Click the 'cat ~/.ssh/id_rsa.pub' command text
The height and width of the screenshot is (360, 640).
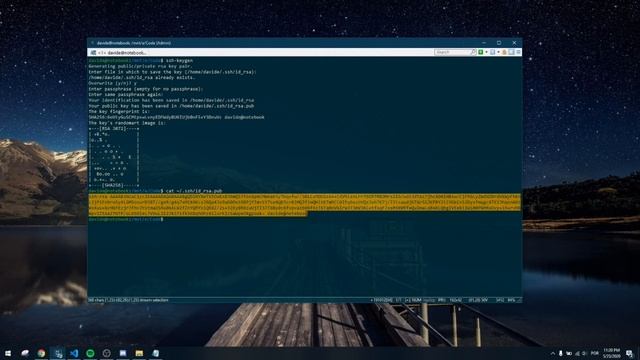[x=194, y=191]
